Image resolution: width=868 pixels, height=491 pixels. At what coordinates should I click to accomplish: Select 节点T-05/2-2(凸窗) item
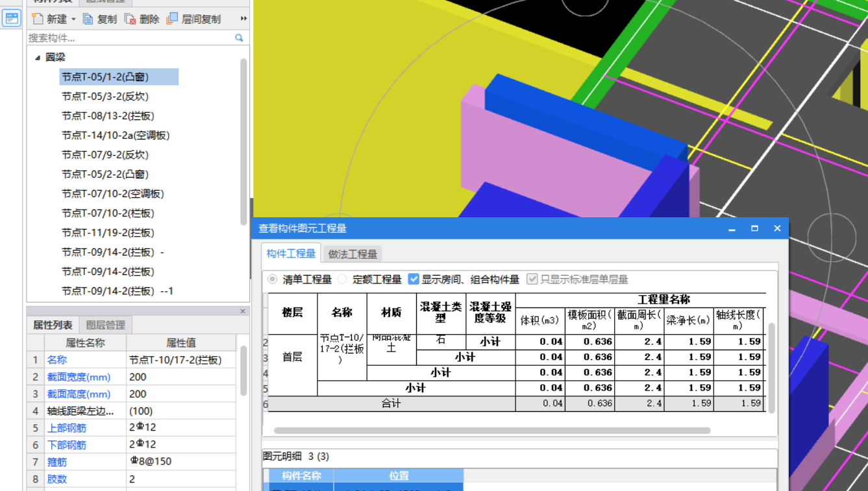[105, 174]
